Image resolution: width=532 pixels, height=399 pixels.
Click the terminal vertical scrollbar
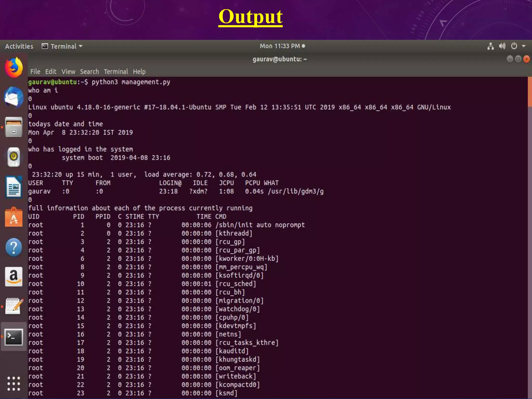point(529,91)
